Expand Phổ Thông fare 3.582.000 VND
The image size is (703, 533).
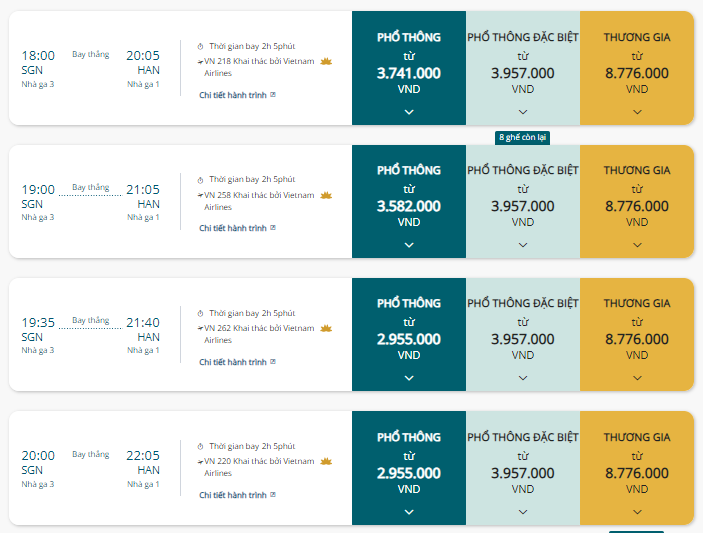pos(409,245)
